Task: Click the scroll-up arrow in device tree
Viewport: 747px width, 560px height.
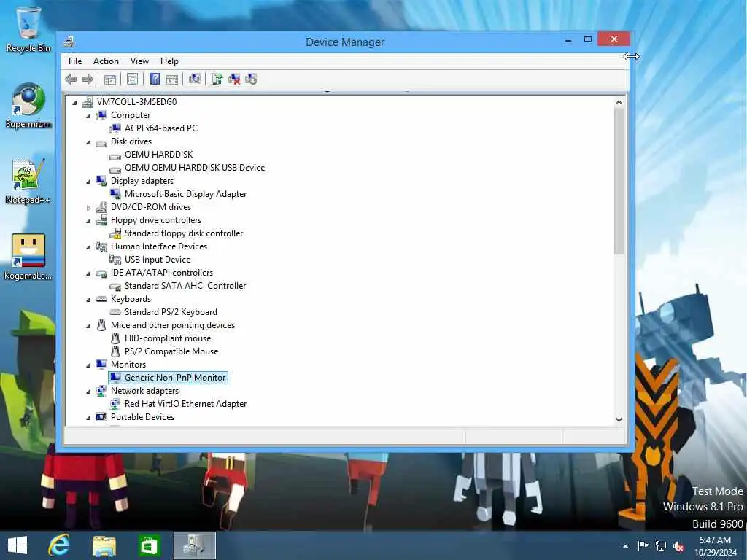Action: click(619, 102)
